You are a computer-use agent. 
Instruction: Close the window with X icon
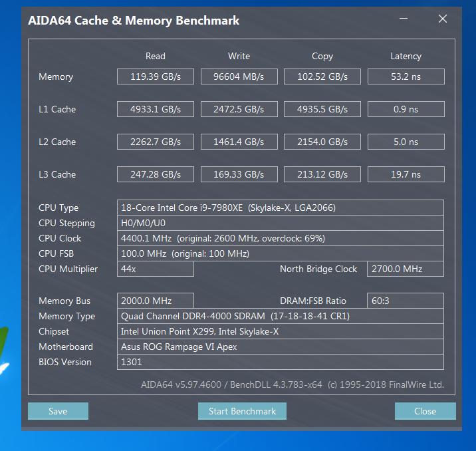[443, 19]
